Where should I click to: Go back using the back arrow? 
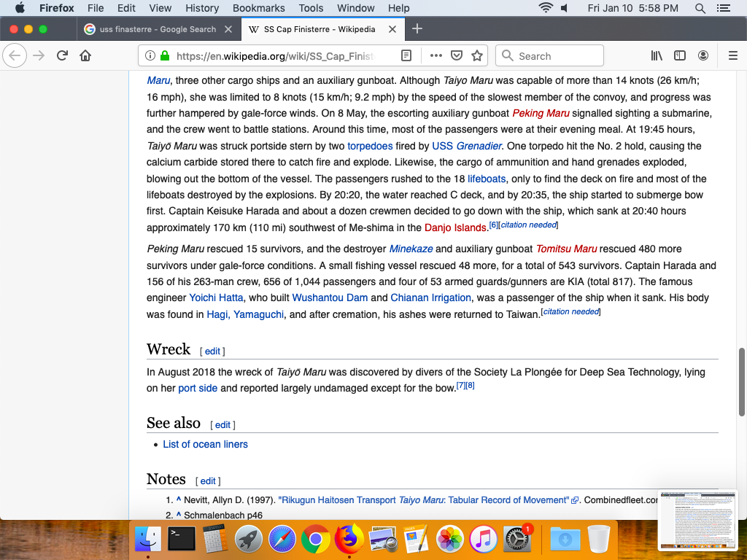click(15, 56)
